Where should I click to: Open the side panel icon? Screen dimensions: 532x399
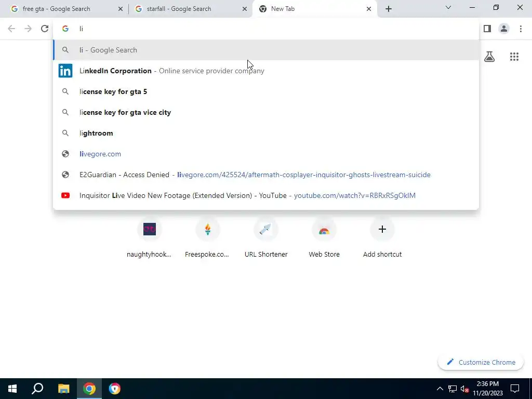[x=487, y=29]
